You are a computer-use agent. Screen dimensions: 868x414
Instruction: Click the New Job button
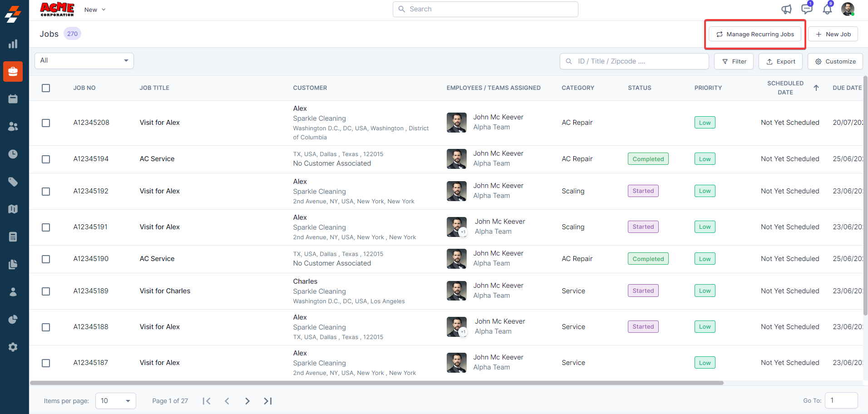point(833,34)
